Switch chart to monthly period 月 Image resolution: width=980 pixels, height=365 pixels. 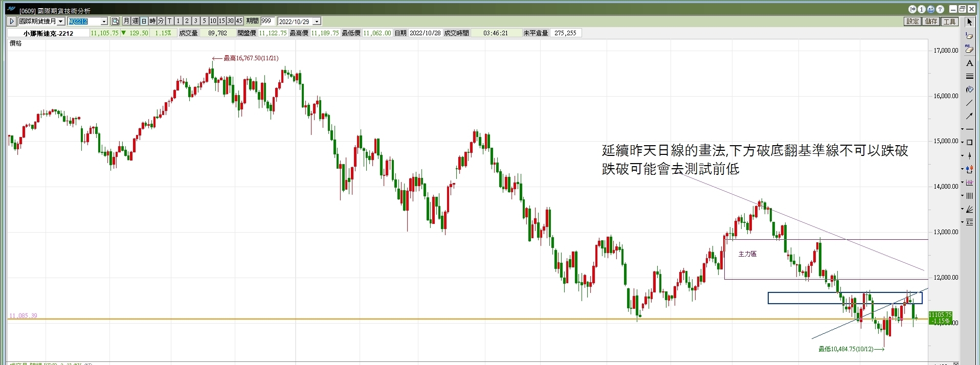(126, 21)
